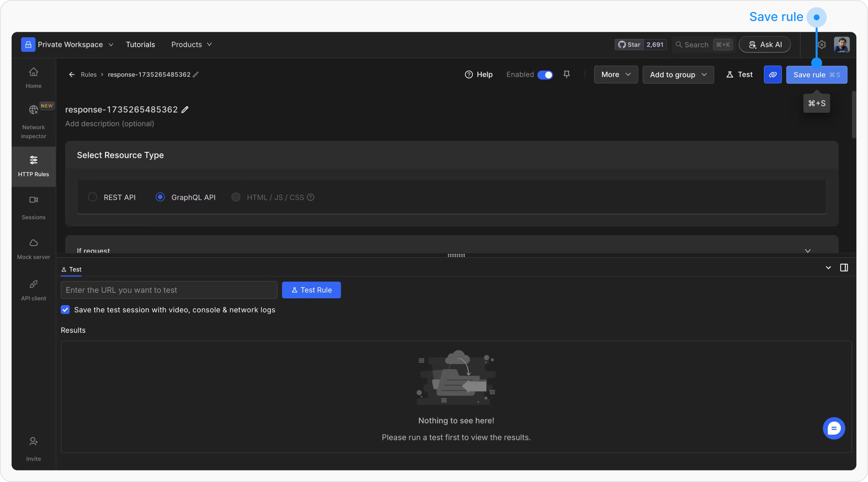Select the Test tab in bottom panel
Viewport: 868px width, 482px height.
[x=71, y=269]
